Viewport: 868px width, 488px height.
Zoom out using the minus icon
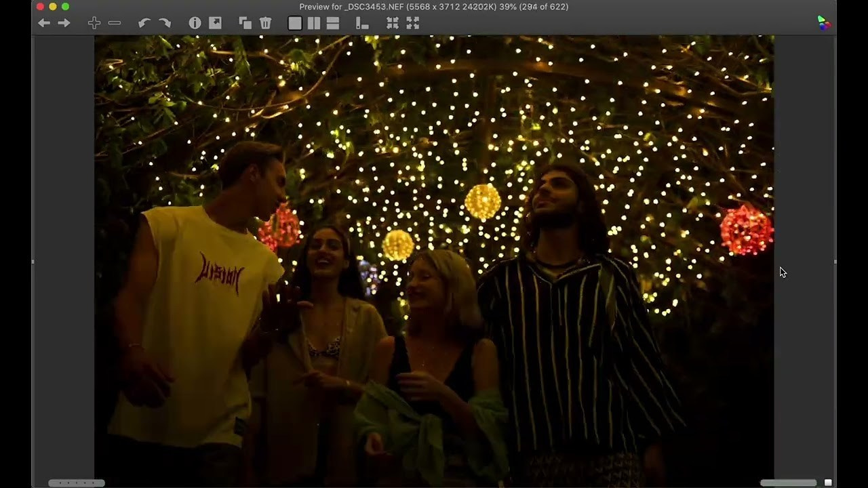point(115,23)
